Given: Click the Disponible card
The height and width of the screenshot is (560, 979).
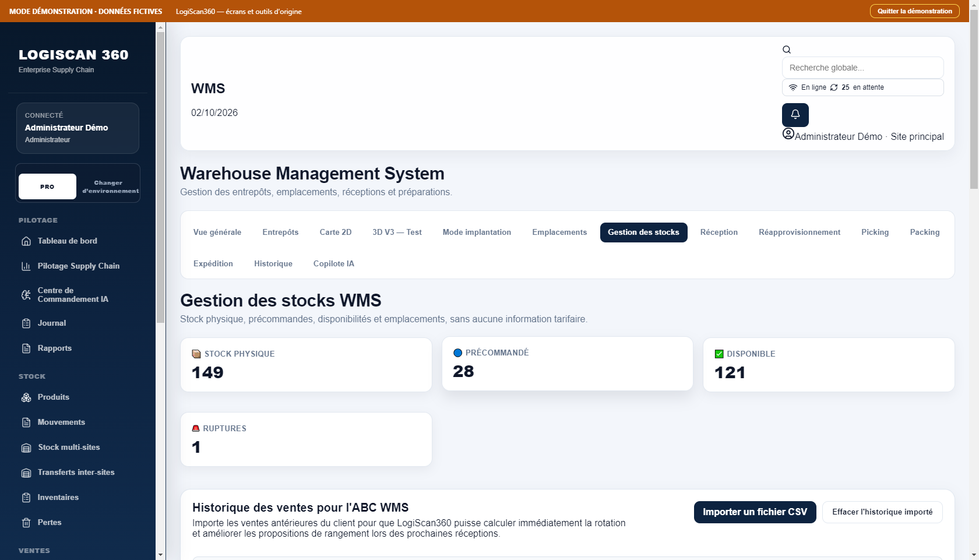Looking at the screenshot, I should [829, 365].
